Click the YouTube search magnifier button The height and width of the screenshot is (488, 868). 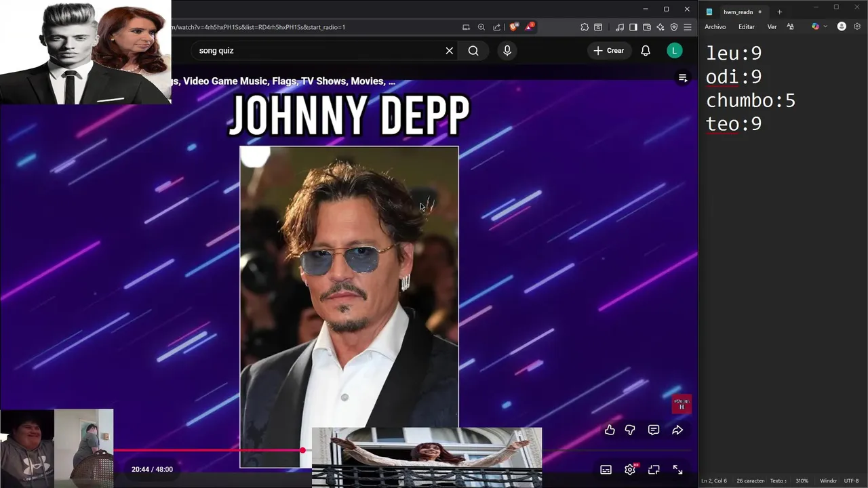tap(473, 51)
